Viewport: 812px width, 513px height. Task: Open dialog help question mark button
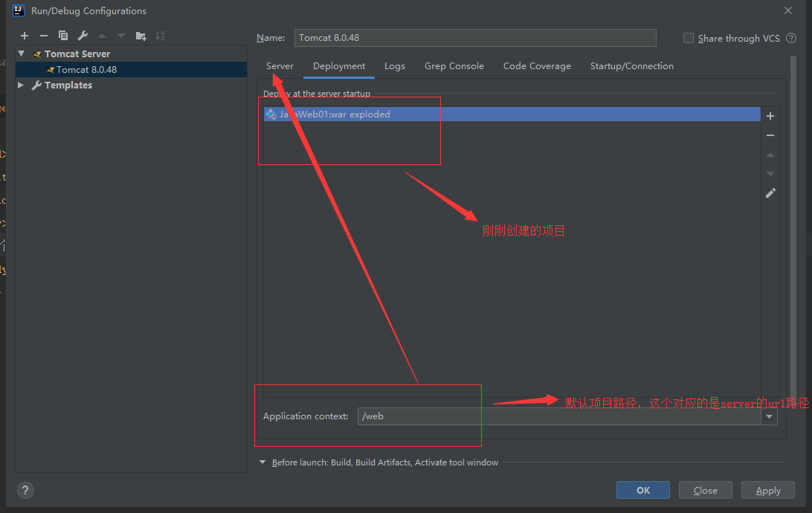point(25,490)
